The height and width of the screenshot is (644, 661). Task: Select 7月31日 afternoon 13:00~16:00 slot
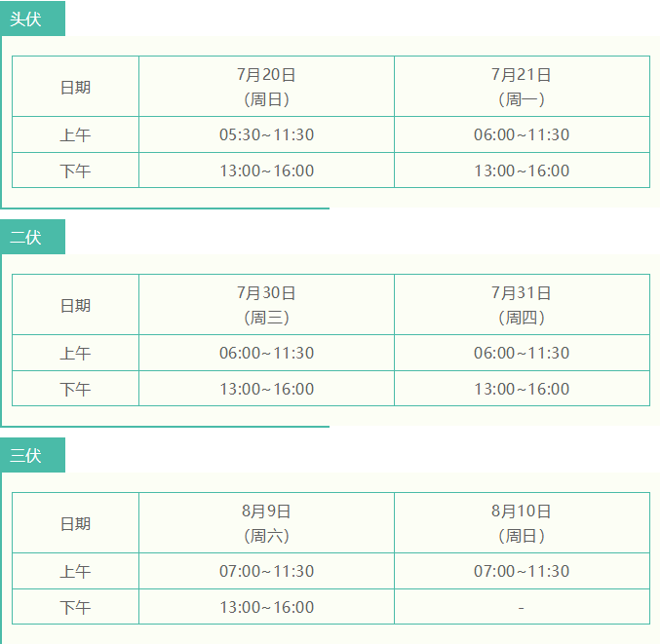[x=522, y=389]
